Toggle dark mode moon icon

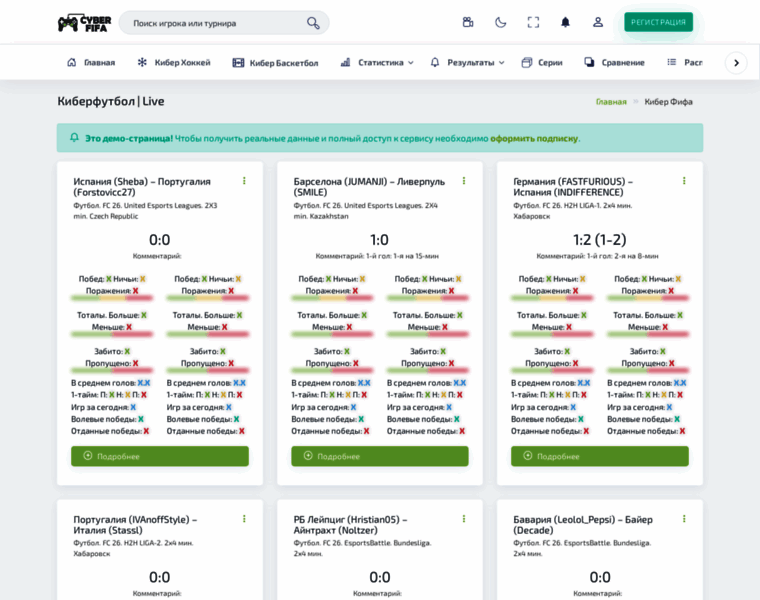click(501, 22)
